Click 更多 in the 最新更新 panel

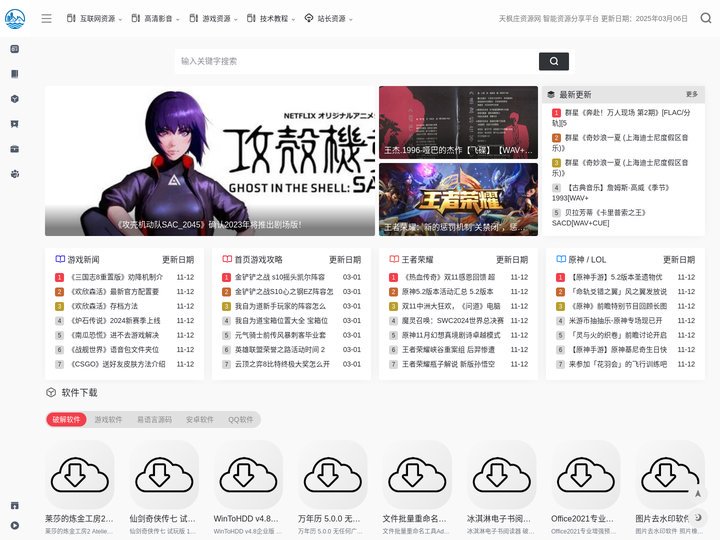(x=692, y=94)
